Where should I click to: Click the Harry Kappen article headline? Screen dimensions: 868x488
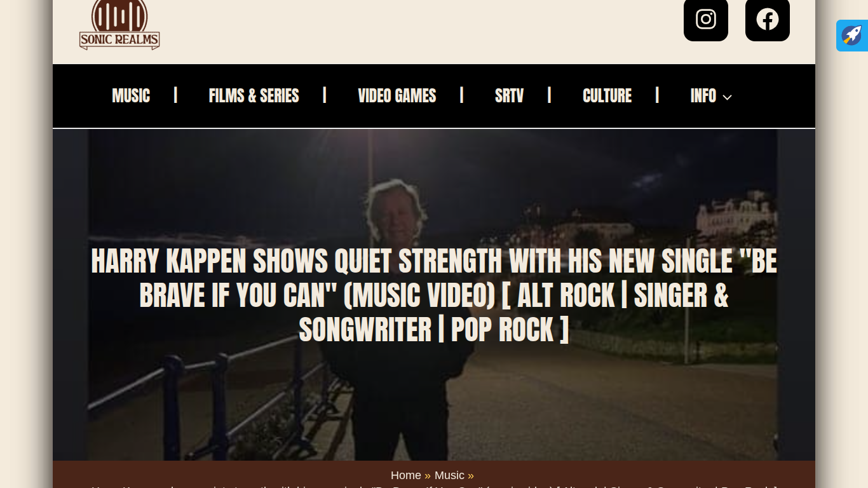434,295
